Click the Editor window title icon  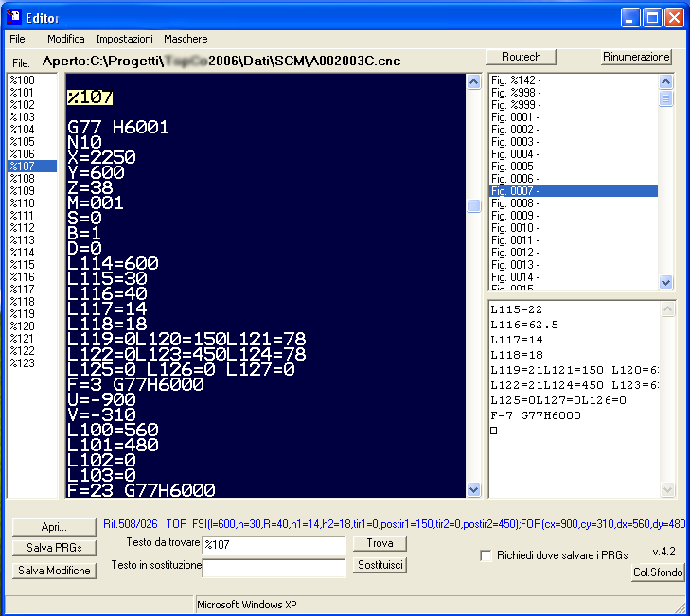point(13,17)
